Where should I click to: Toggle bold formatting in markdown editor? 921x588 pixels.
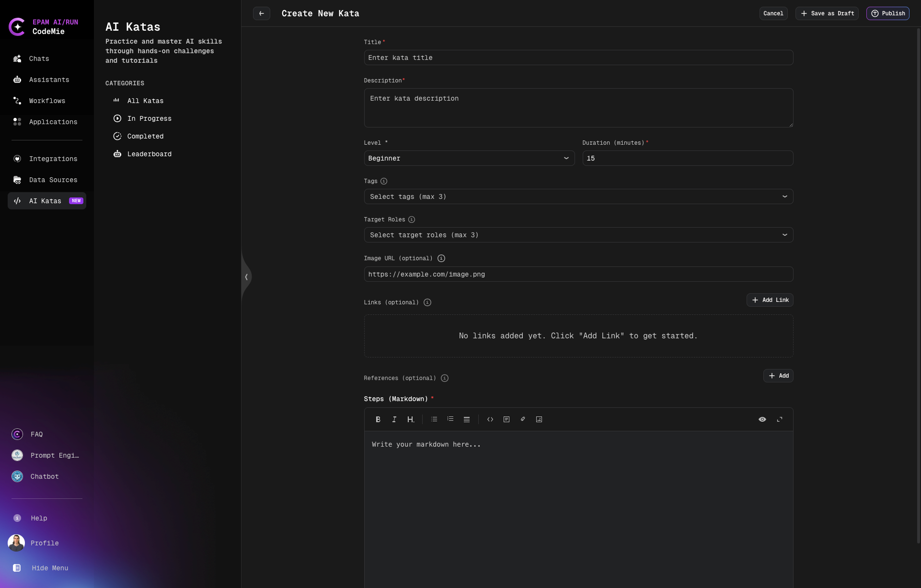(x=378, y=419)
